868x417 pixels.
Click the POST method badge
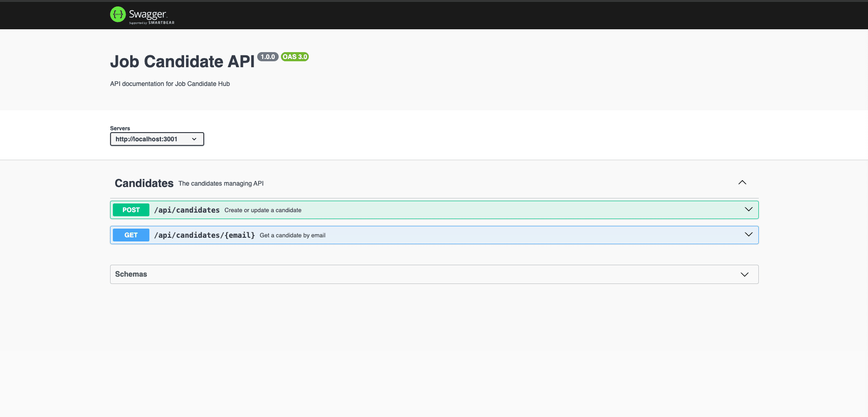131,210
